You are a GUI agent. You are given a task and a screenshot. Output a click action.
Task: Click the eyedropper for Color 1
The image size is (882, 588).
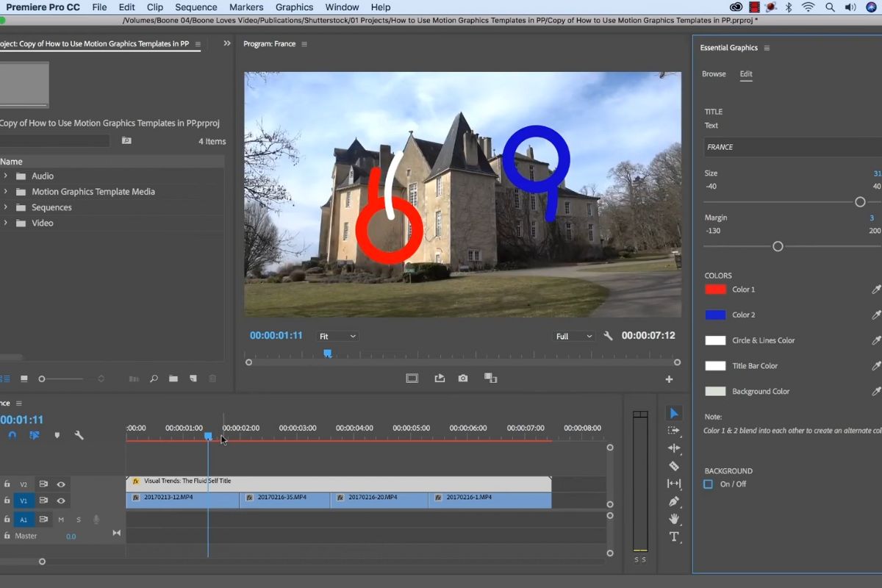coord(876,290)
